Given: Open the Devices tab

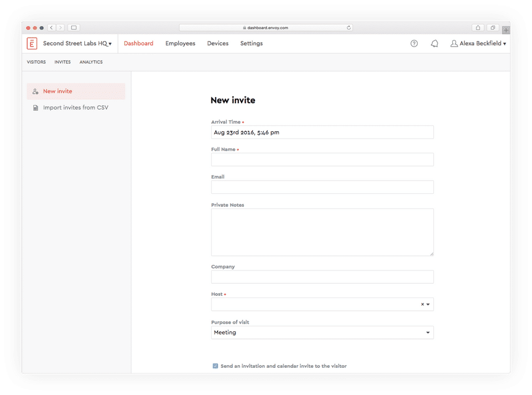Looking at the screenshot, I should (x=218, y=43).
